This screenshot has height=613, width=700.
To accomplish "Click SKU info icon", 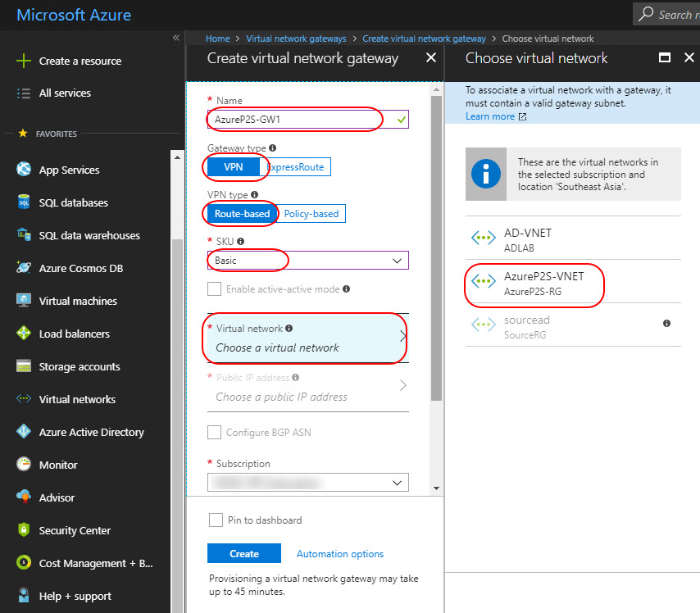I will (x=241, y=241).
